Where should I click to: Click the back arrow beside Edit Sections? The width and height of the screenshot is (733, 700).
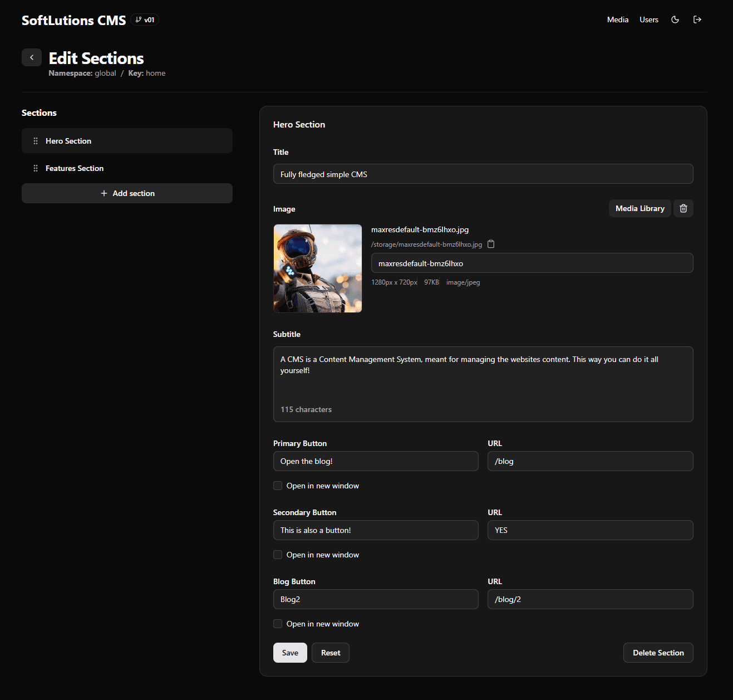tap(32, 57)
